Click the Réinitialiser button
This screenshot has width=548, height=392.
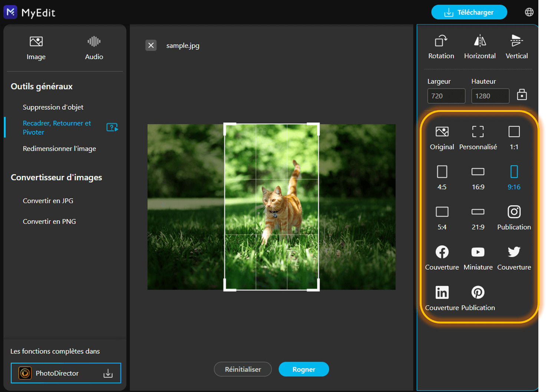[243, 369]
